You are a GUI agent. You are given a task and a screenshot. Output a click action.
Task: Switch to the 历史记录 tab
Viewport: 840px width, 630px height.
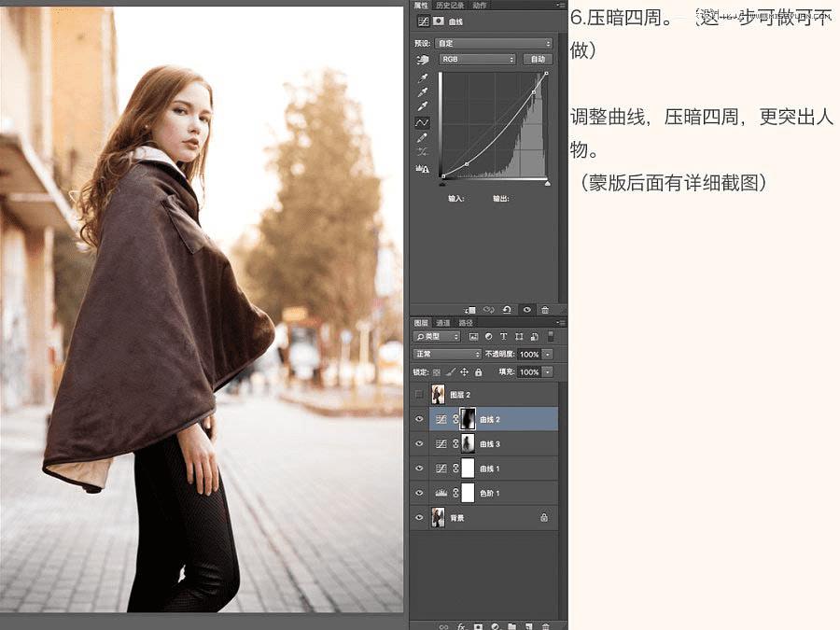point(449,6)
